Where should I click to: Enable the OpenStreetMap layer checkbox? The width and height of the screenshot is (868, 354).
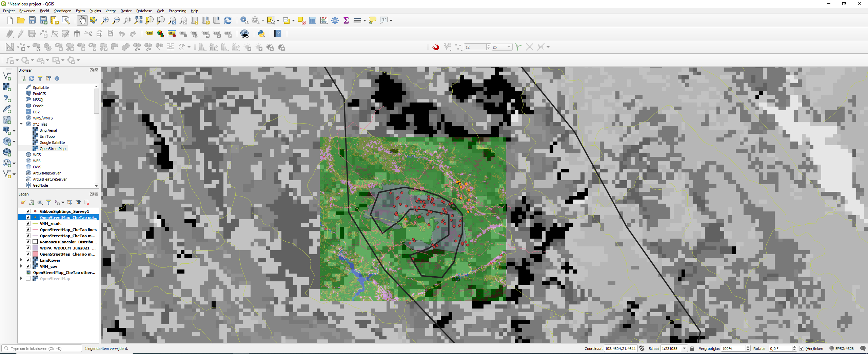28,278
